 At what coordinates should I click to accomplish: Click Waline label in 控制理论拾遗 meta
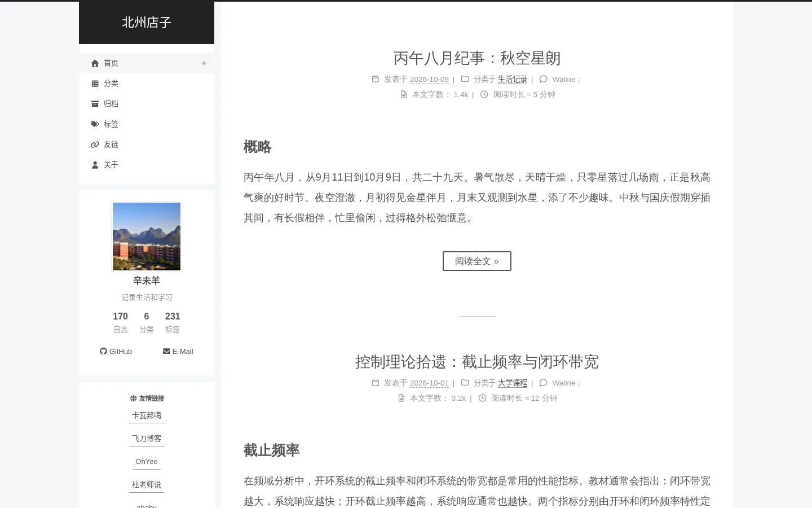pyautogui.click(x=567, y=383)
